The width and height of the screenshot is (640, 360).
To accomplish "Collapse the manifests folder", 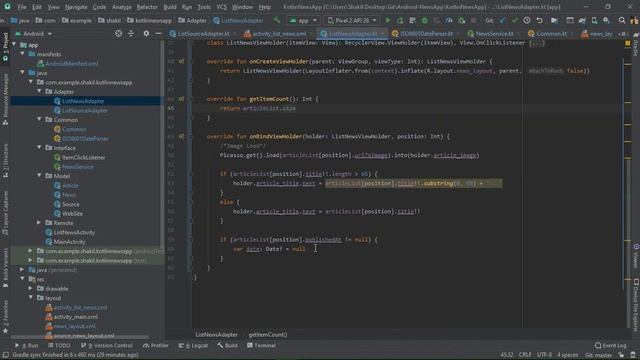I will click(23, 54).
